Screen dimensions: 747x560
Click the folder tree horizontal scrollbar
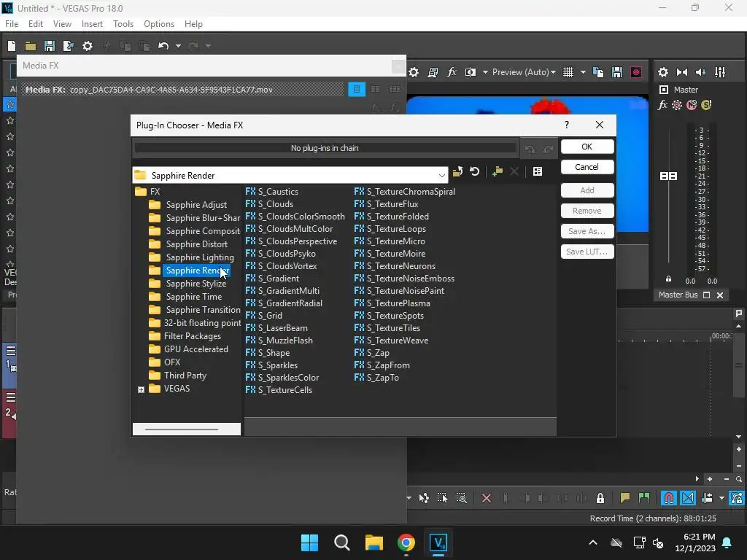point(182,429)
